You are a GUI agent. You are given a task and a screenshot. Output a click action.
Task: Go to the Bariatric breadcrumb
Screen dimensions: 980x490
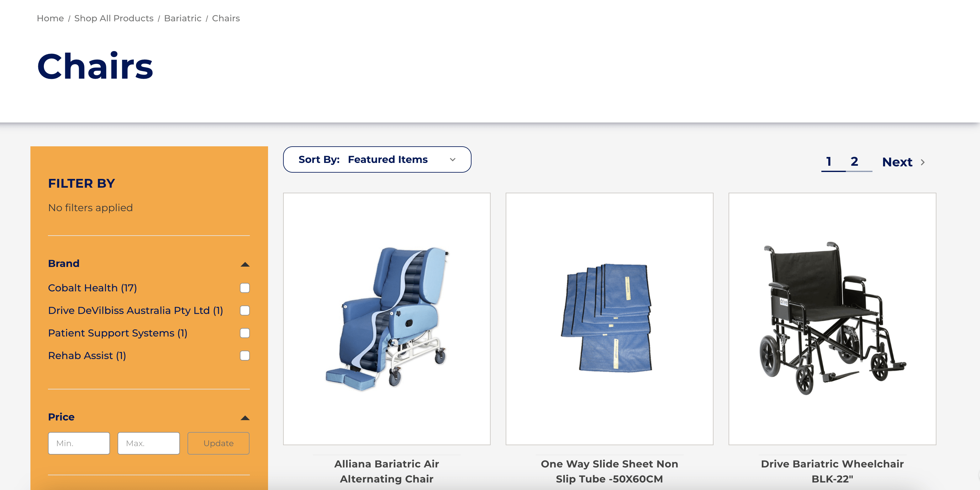[182, 18]
